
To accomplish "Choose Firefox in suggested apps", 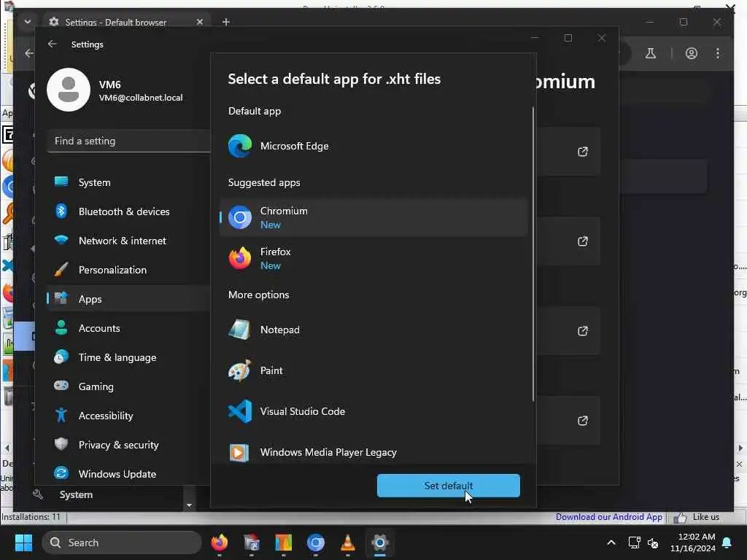I will coord(373,259).
